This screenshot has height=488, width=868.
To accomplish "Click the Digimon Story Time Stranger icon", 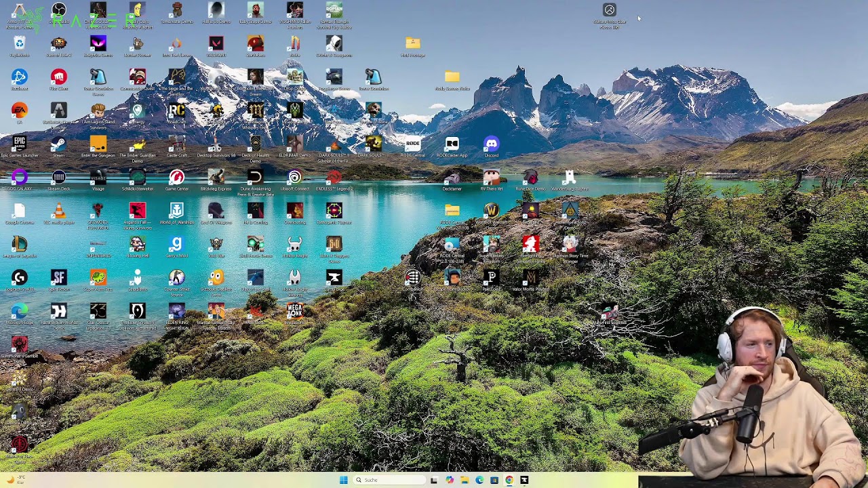I will point(570,243).
